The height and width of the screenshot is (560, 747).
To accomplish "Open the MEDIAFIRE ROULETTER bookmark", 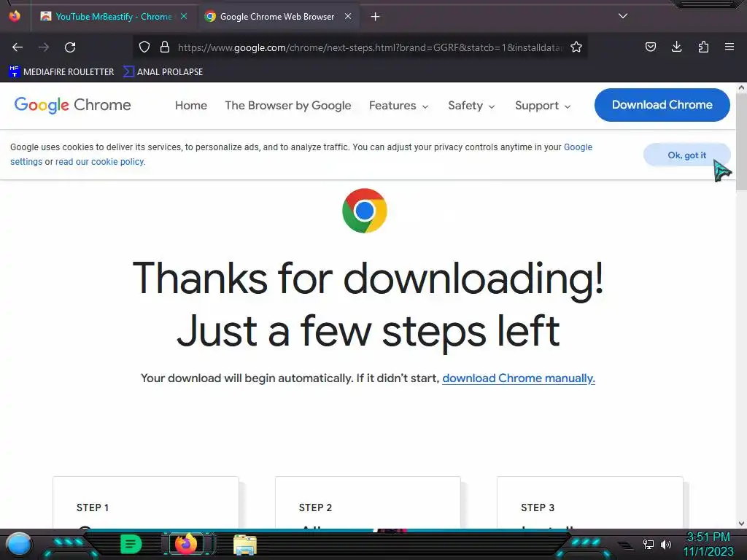I will [x=61, y=72].
